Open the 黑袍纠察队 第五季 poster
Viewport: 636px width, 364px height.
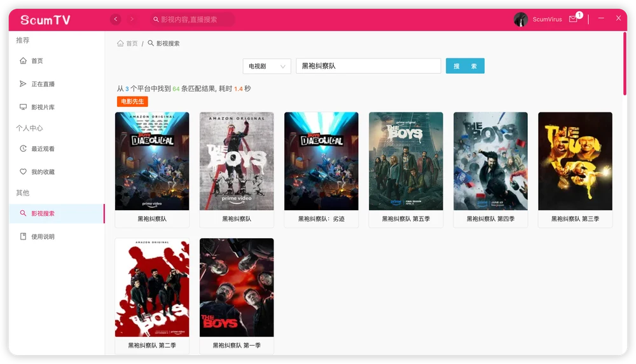(406, 161)
